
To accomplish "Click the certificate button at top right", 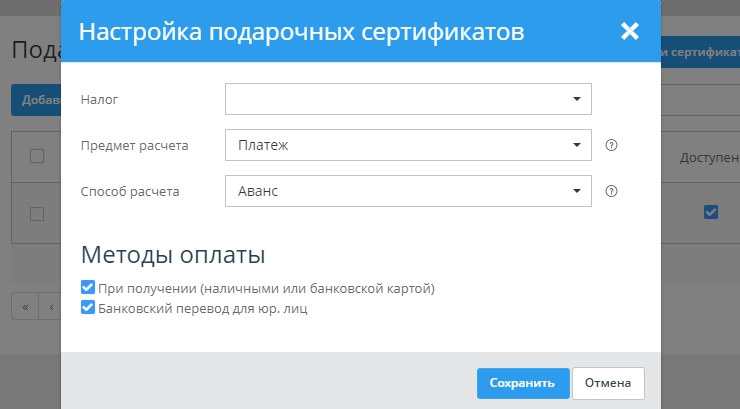I will click(700, 52).
